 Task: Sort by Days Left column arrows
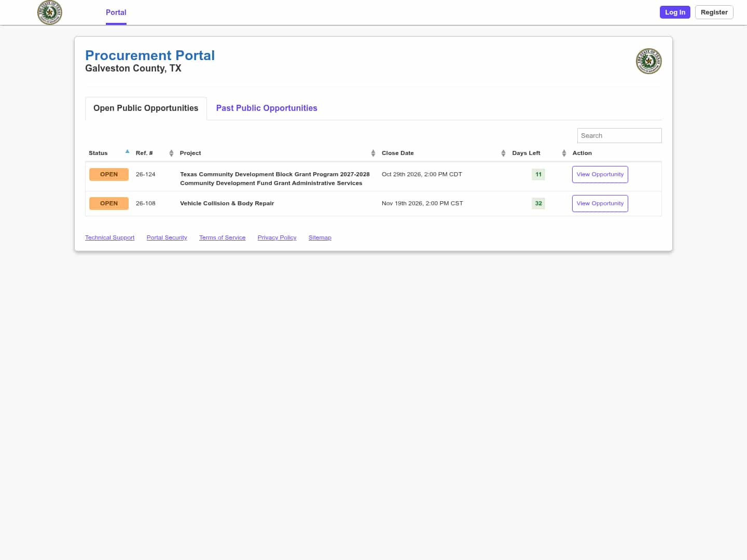click(564, 153)
